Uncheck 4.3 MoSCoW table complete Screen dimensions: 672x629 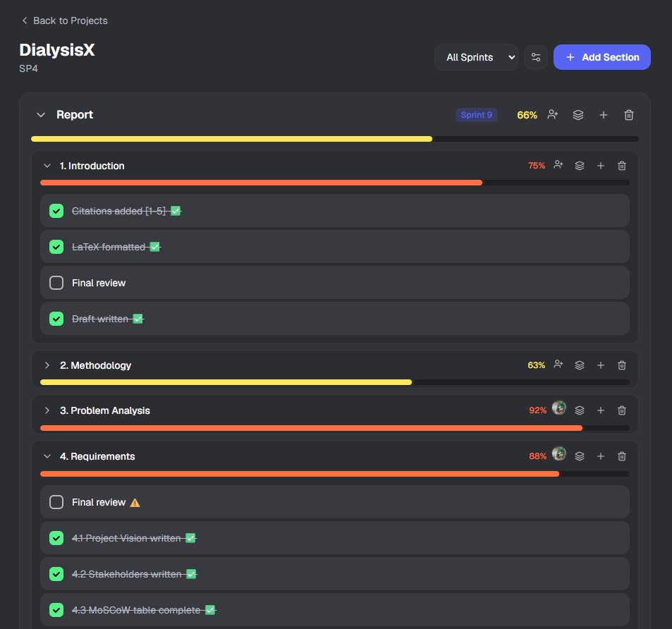coord(56,610)
